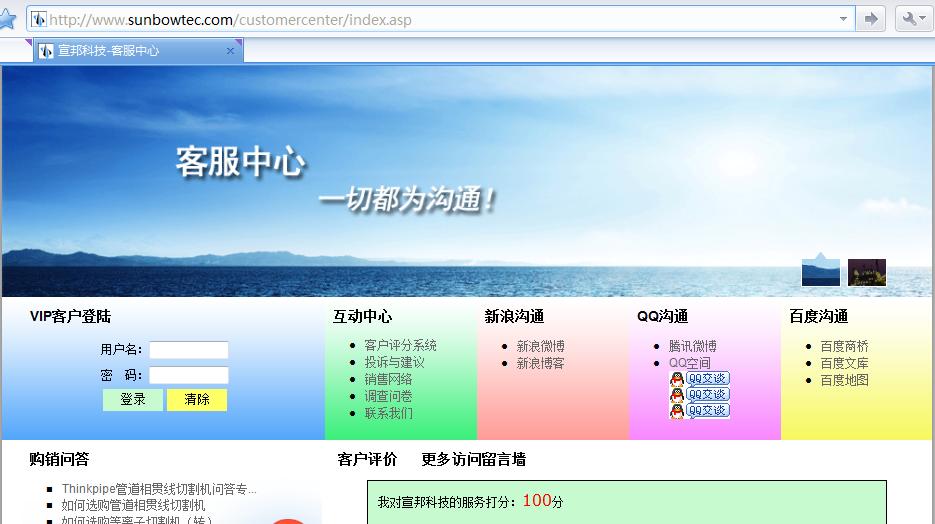Open the 百度文库 link
The image size is (935, 524).
(x=844, y=363)
